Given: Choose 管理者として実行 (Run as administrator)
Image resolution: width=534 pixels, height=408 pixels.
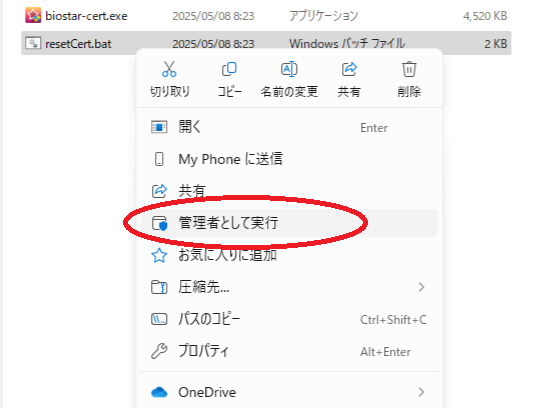Looking at the screenshot, I should [289, 223].
